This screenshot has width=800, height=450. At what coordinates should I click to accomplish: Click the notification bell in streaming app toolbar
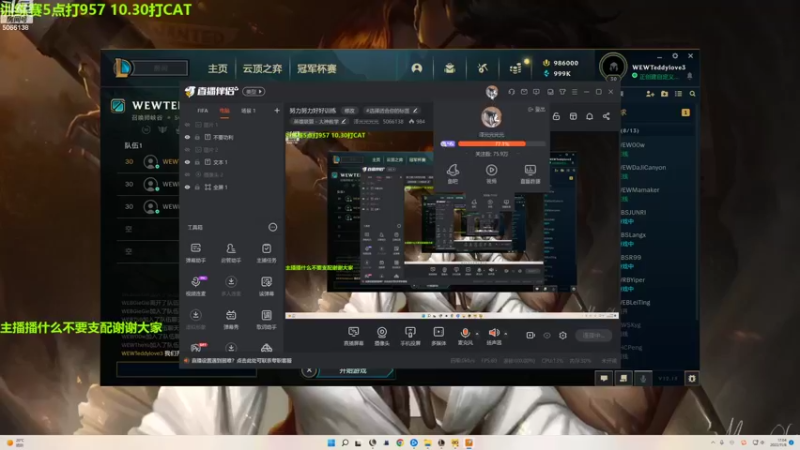click(589, 116)
